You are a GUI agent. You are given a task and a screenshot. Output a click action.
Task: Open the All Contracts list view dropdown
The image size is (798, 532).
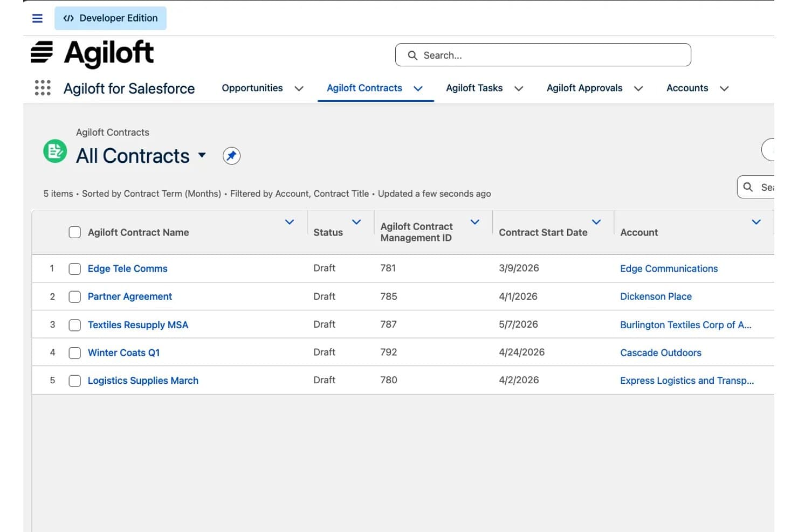coord(202,155)
